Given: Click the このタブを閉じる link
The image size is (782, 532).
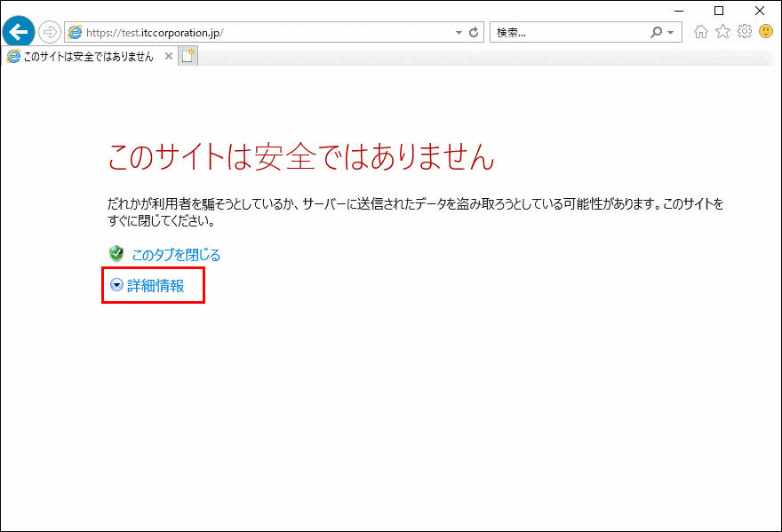Looking at the screenshot, I should pyautogui.click(x=176, y=255).
